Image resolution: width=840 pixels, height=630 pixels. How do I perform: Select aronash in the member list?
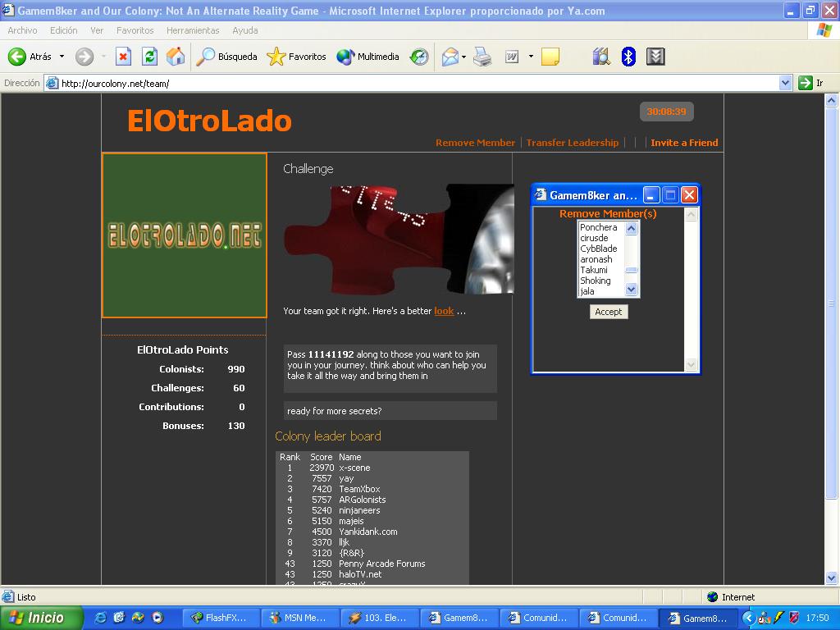(x=596, y=259)
